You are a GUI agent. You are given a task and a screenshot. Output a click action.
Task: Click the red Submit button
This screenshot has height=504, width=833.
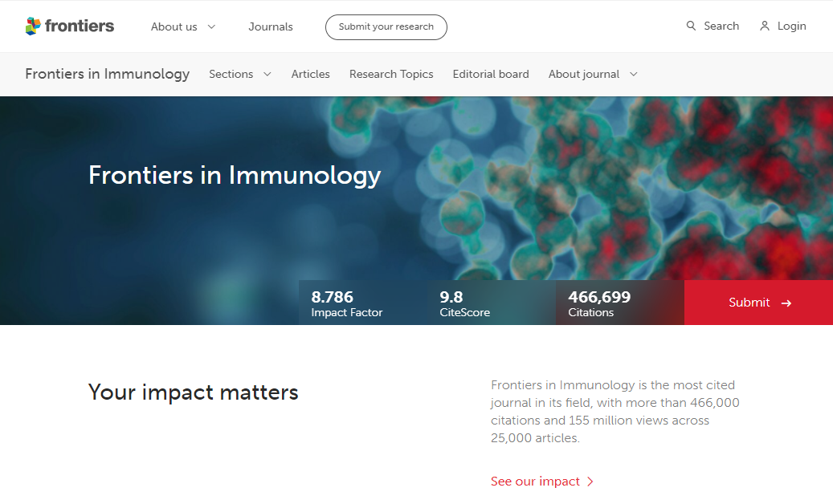coord(758,303)
